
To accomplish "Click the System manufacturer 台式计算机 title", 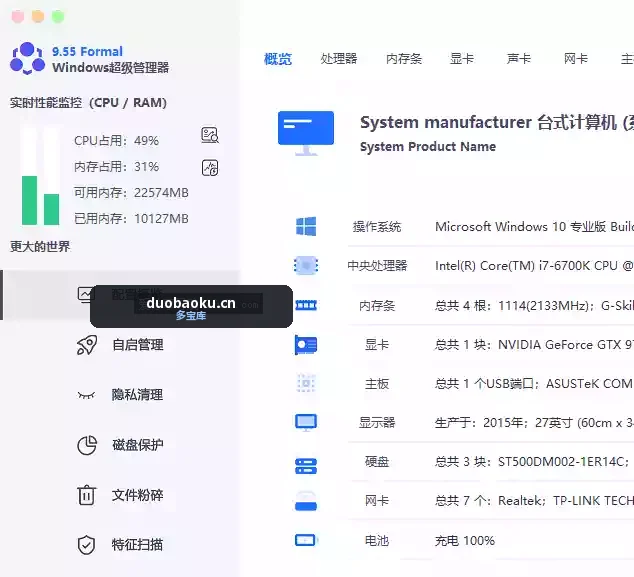I will click(497, 123).
